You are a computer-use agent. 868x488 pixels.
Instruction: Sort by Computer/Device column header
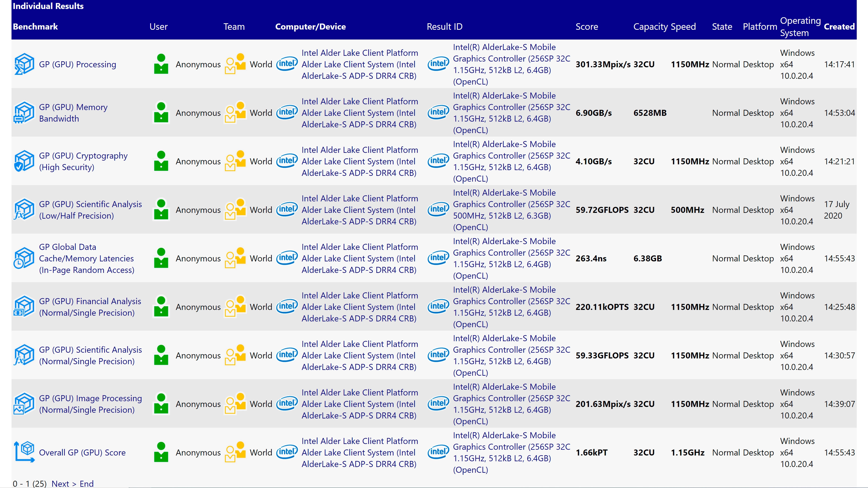click(310, 27)
